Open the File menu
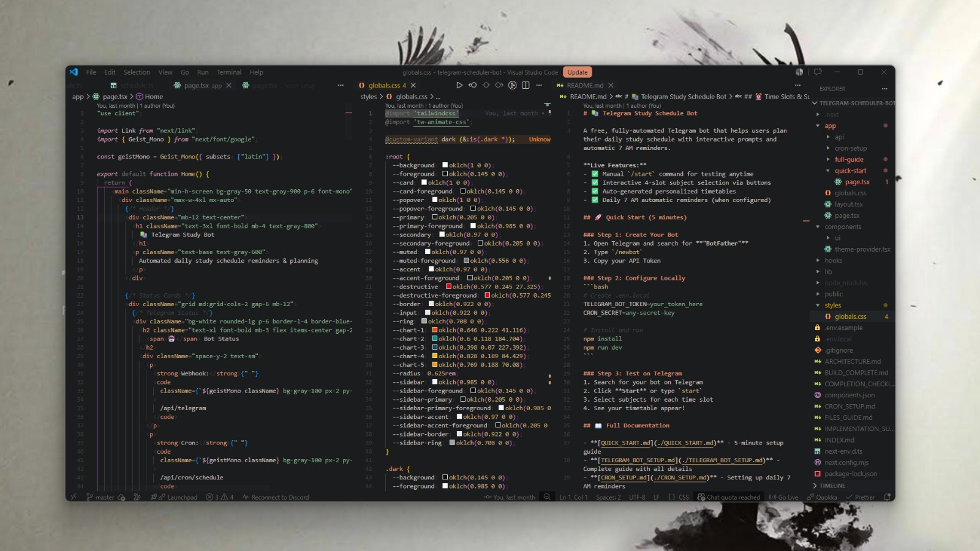The height and width of the screenshot is (551, 980). click(x=91, y=72)
